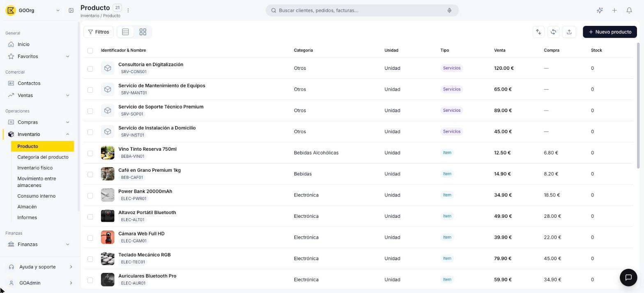Image resolution: width=644 pixels, height=293 pixels.
Task: Click the search clientes, pedidos field
Action: [362, 10]
